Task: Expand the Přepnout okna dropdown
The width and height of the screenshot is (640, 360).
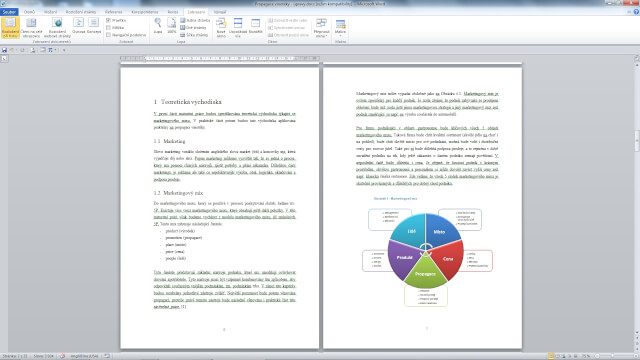Action: (x=322, y=28)
